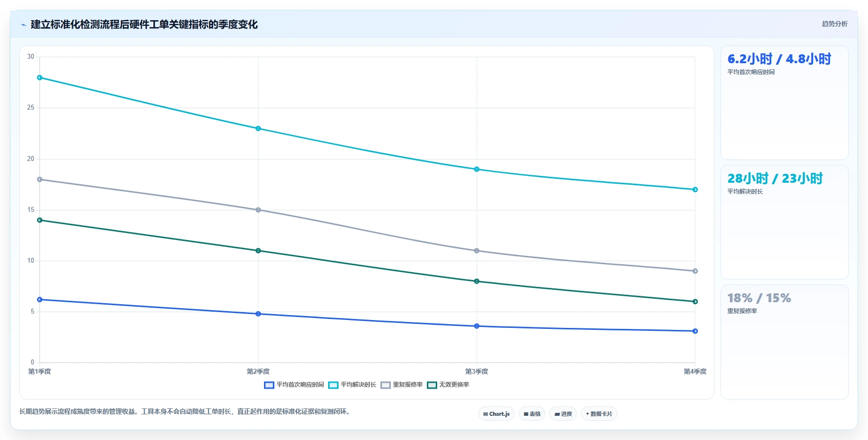Select the 第2季度 point on gray 重复报修率 line

[258, 210]
